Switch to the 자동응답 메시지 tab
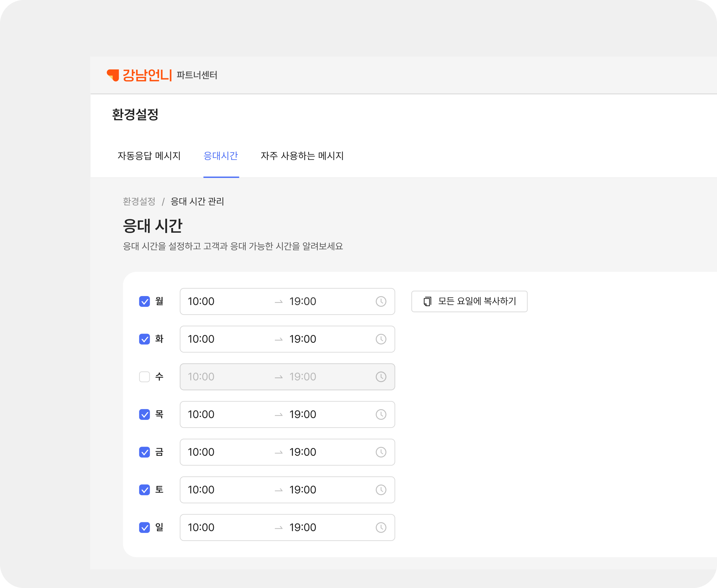 149,156
